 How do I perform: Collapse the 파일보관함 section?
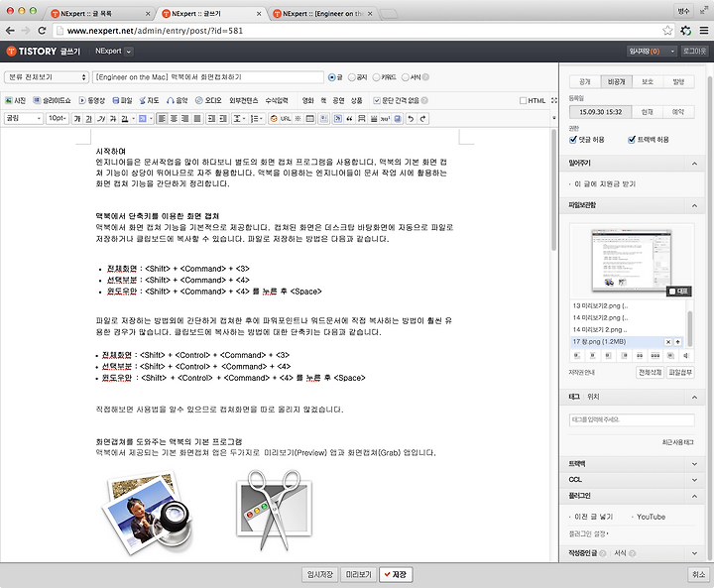[694, 206]
